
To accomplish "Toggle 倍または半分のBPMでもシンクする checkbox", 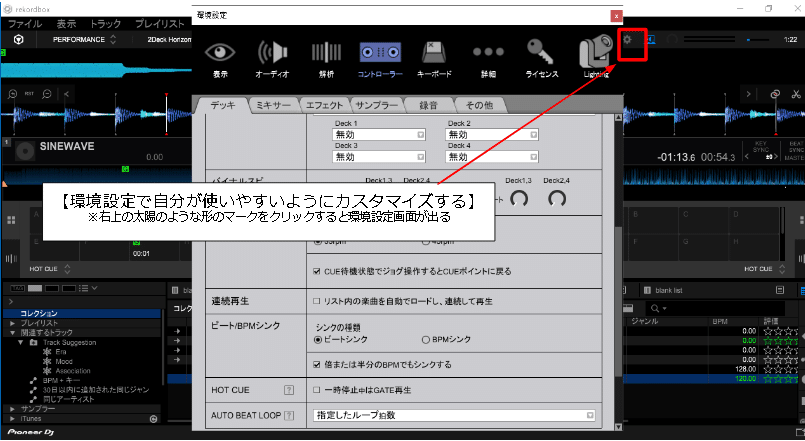I will [317, 365].
